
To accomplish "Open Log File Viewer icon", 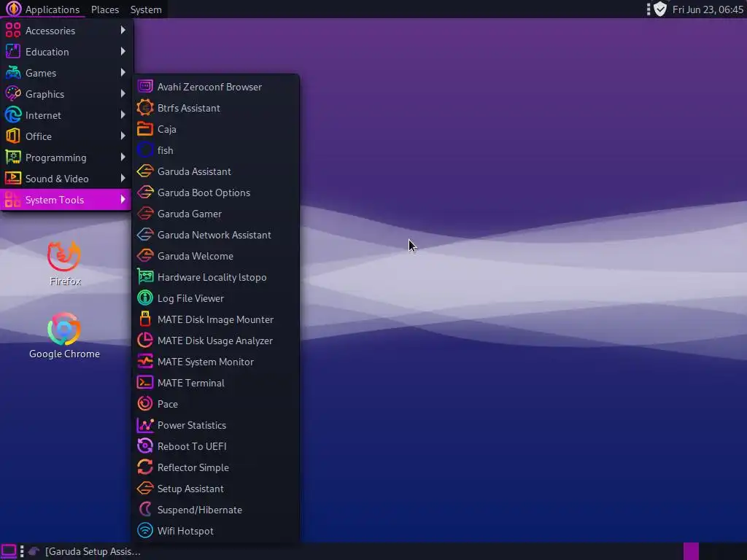I will (x=145, y=298).
